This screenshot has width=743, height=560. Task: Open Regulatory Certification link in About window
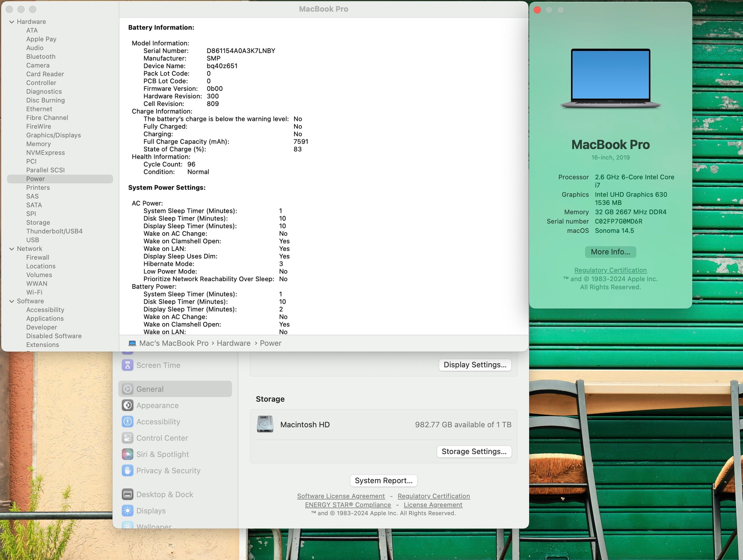coord(610,270)
